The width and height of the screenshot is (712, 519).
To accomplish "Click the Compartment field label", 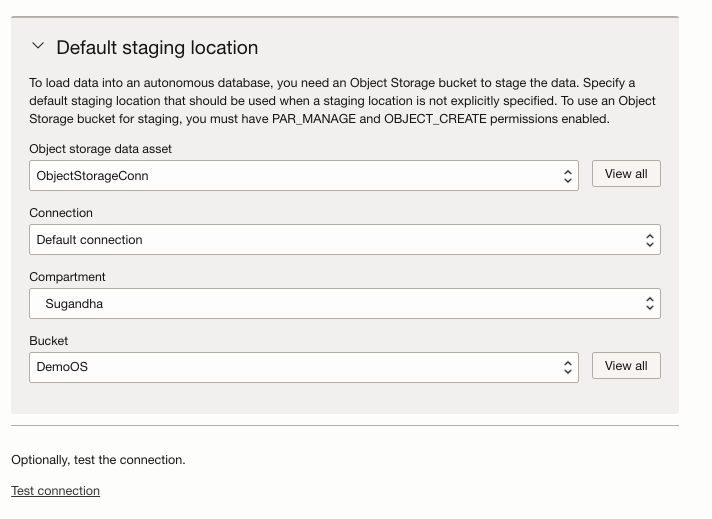I will tap(67, 277).
